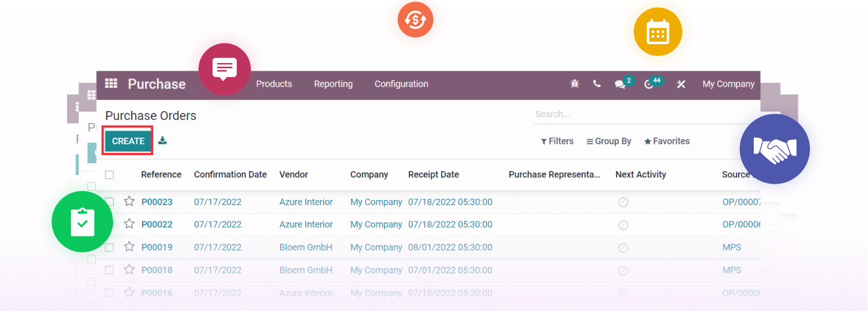Open the Configuration menu
This screenshot has width=868, height=311.
(401, 84)
